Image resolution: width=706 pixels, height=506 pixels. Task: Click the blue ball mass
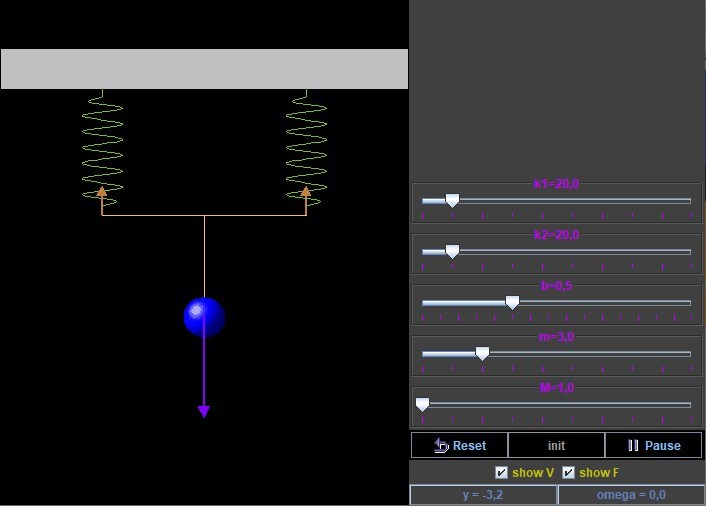[x=204, y=317]
